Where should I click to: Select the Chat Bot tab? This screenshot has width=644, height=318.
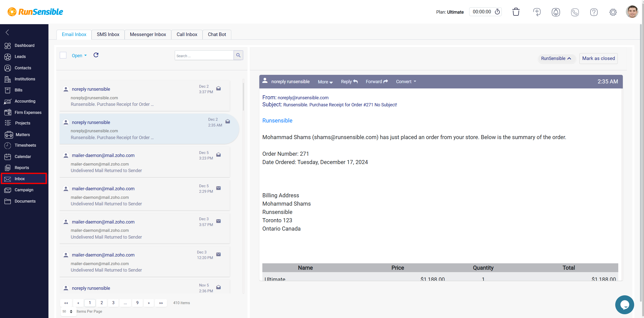(217, 34)
